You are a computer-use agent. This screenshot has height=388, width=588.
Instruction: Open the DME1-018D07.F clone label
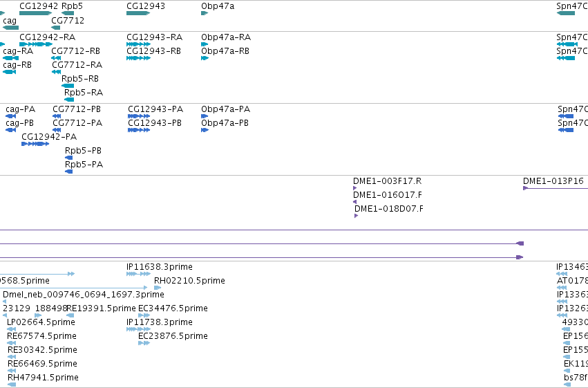point(389,209)
